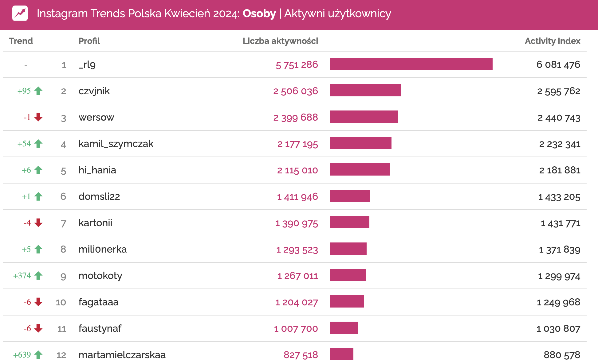Click red down arrow beside wersow
598x364 pixels.
pos(38,117)
